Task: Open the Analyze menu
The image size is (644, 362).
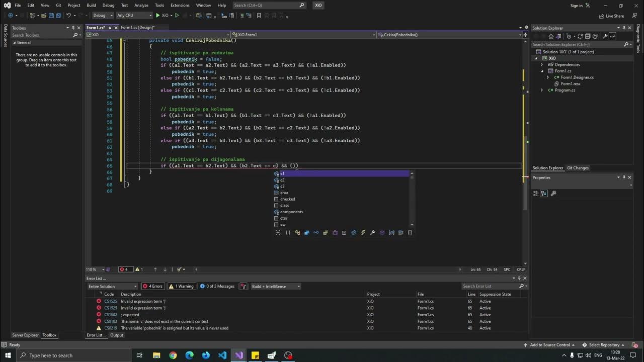Action: (x=141, y=6)
